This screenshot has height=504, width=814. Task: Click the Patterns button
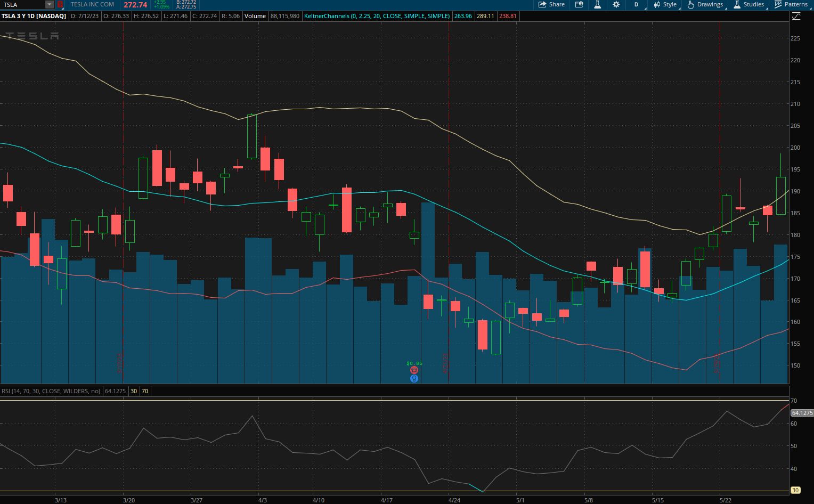(791, 4)
